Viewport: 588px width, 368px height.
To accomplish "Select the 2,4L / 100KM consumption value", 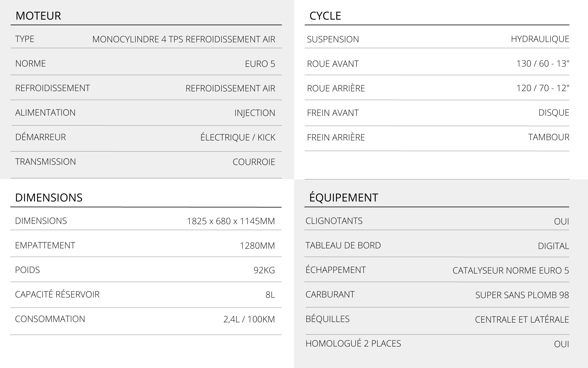I will (249, 319).
